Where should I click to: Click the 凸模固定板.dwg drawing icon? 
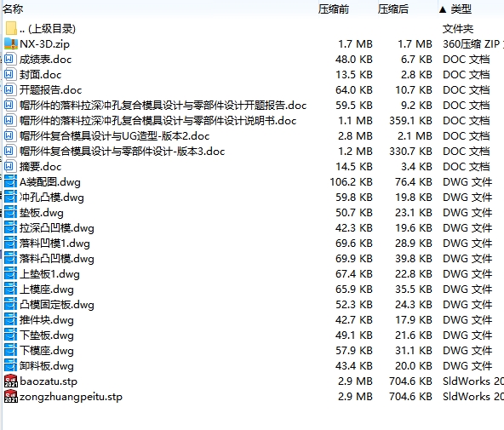(x=10, y=304)
